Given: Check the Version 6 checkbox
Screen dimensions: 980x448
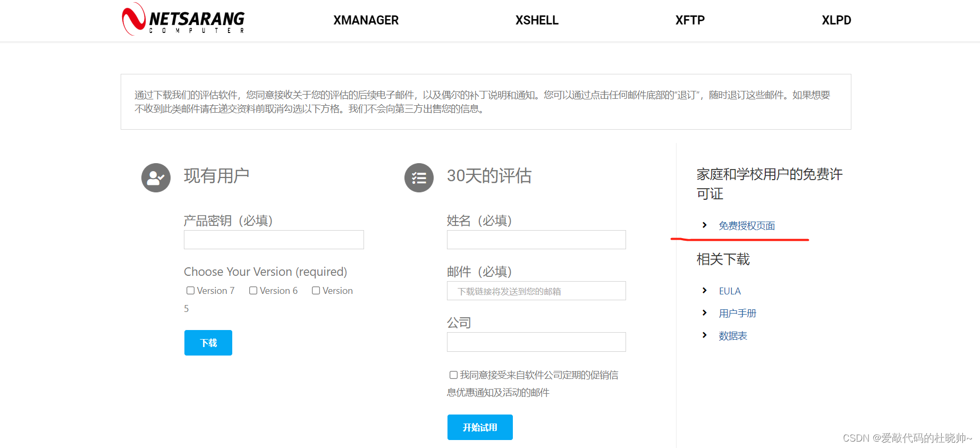Looking at the screenshot, I should (253, 291).
